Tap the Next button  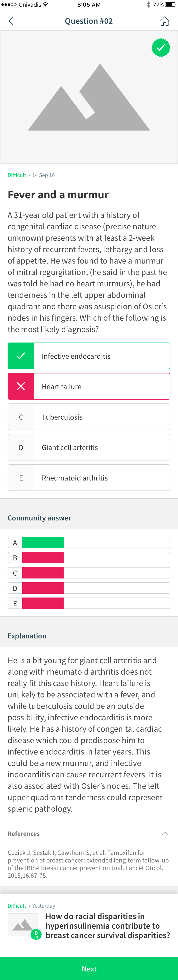pos(89,969)
